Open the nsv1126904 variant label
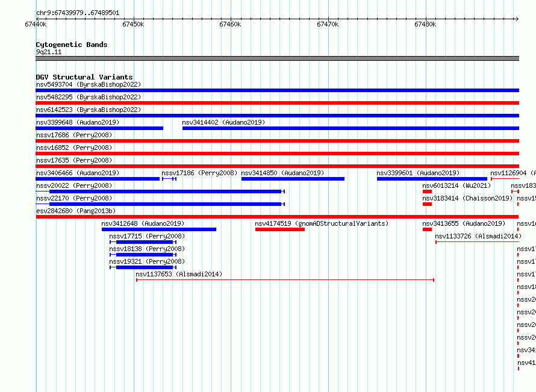Viewport: 536px width, 392px height. click(513, 173)
